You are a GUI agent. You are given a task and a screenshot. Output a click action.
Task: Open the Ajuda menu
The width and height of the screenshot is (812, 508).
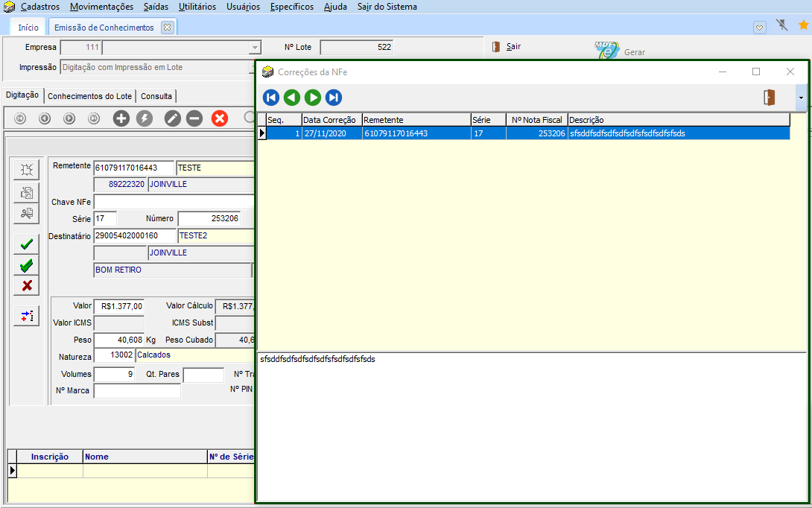335,7
